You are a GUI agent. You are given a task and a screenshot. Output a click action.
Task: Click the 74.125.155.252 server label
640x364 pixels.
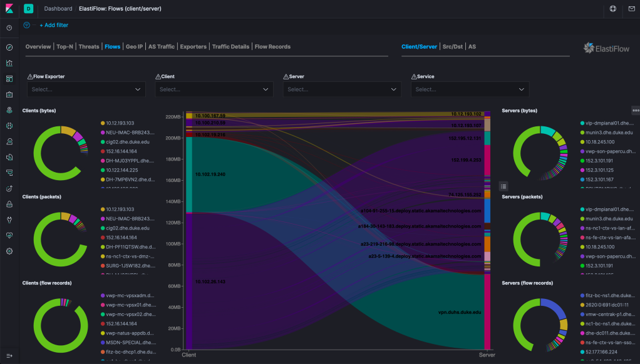click(x=465, y=195)
